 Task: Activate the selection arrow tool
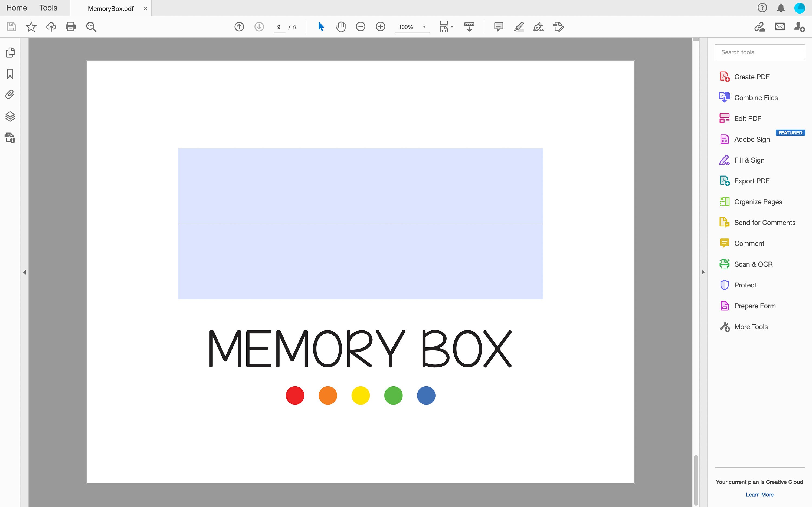(x=320, y=27)
